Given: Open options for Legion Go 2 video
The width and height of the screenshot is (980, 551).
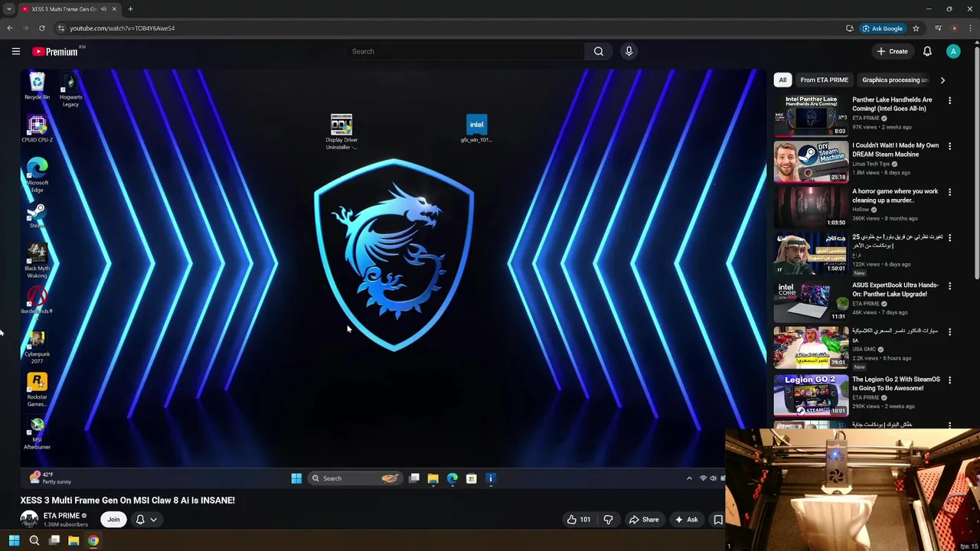Looking at the screenshot, I should pos(949,380).
